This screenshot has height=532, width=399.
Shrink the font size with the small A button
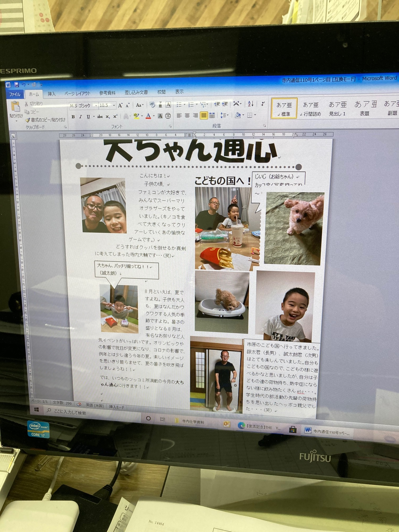(x=127, y=105)
